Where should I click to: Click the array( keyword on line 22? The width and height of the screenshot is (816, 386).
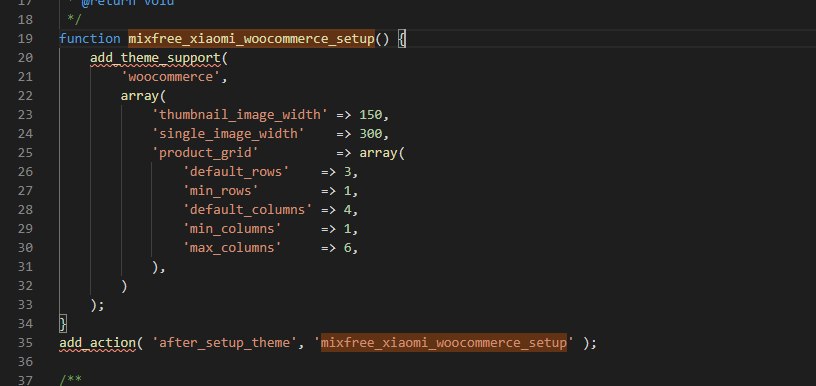click(x=143, y=96)
